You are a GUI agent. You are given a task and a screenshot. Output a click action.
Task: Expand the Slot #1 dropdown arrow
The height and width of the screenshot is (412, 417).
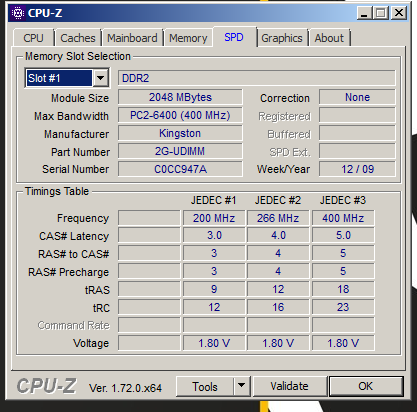[x=100, y=78]
